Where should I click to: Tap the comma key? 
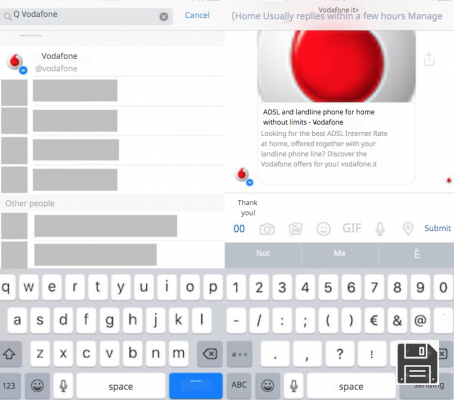[307, 354]
